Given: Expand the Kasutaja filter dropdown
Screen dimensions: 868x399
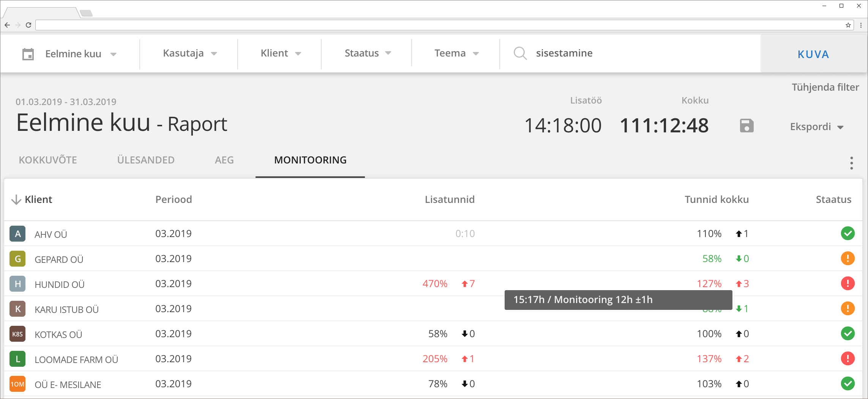Looking at the screenshot, I should (189, 53).
